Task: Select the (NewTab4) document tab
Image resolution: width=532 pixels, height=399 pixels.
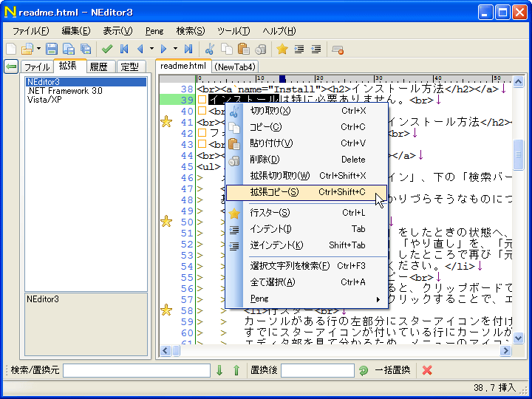Action: coord(235,66)
